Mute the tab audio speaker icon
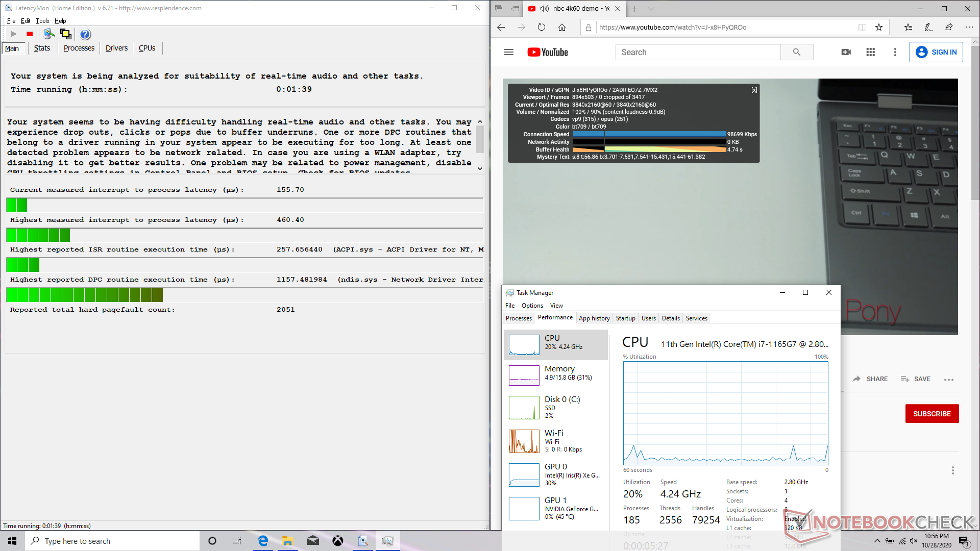 coord(544,9)
